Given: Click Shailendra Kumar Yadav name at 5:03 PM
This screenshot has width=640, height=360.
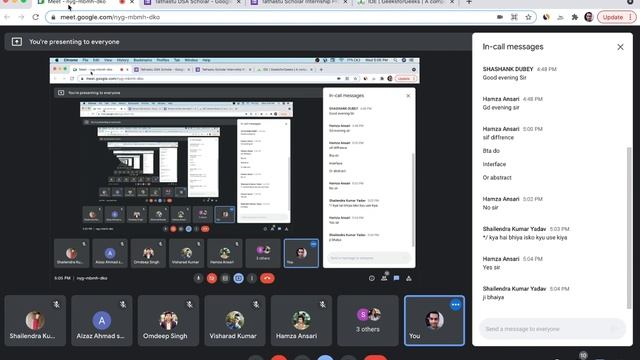Looking at the screenshot, I should (514, 229).
